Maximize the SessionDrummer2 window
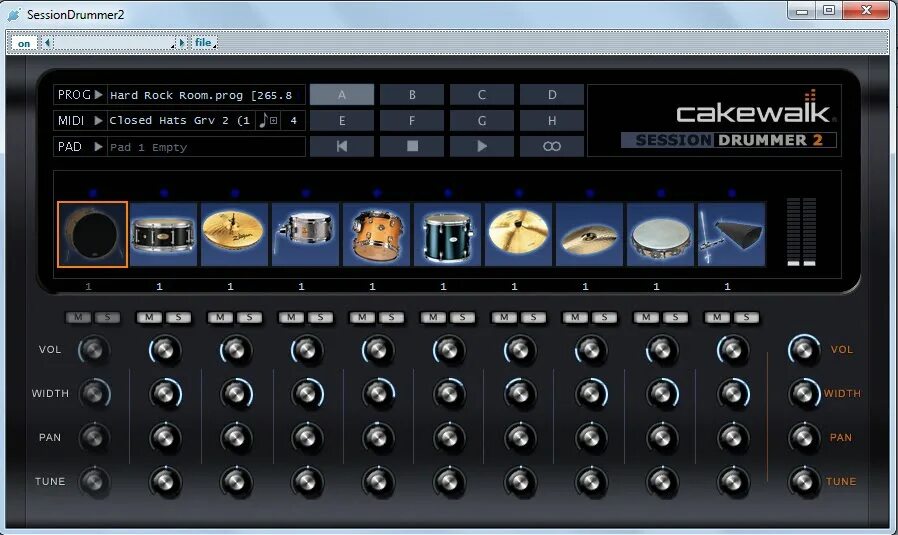This screenshot has height=535, width=898. 829,10
